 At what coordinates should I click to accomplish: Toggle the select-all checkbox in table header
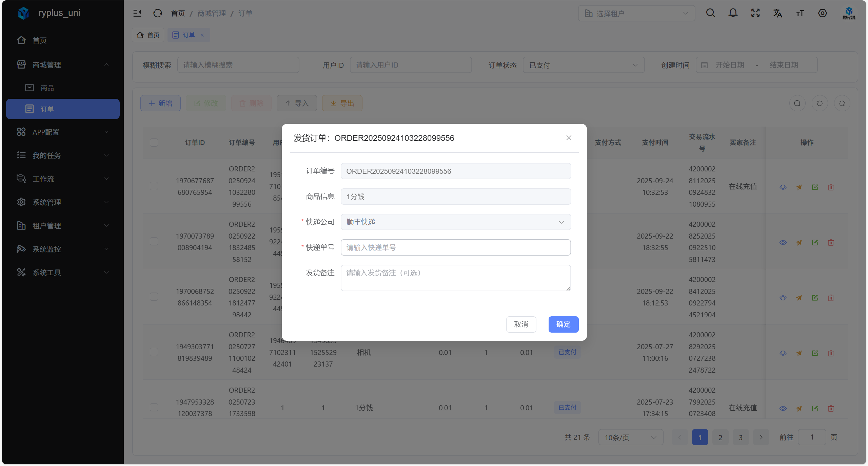154,143
